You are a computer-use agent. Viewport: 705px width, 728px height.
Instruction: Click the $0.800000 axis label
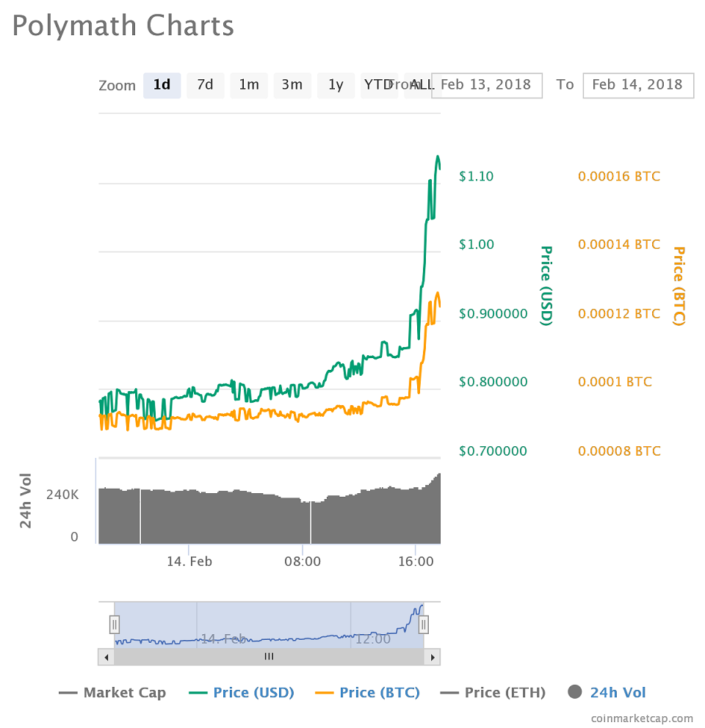tap(493, 382)
